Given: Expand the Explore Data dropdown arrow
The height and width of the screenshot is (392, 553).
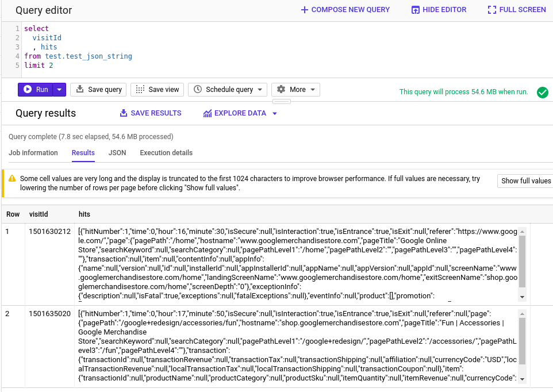Looking at the screenshot, I should [x=275, y=114].
